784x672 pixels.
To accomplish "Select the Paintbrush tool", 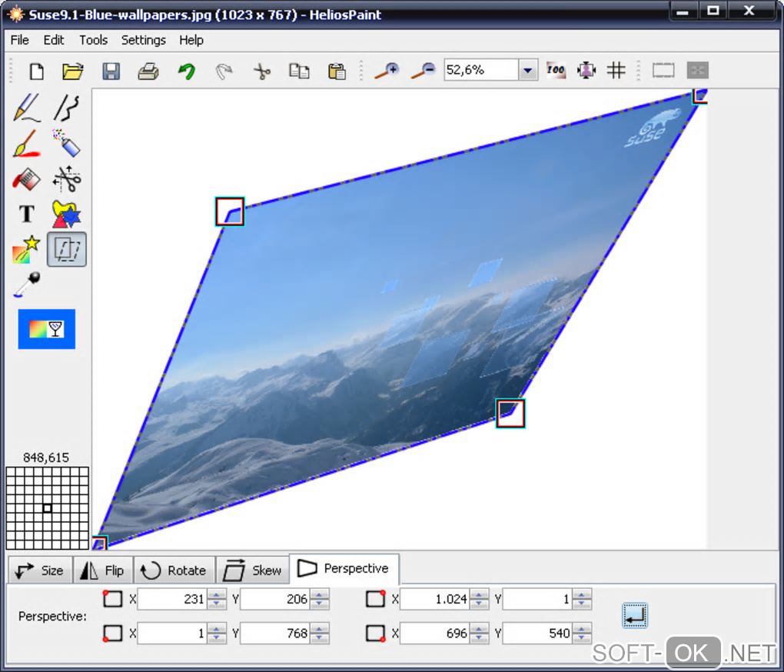I will pyautogui.click(x=26, y=143).
